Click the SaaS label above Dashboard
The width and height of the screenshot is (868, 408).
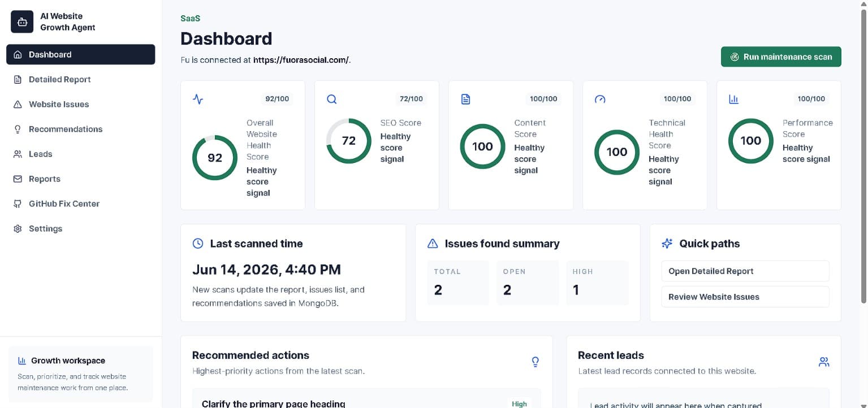click(x=190, y=18)
